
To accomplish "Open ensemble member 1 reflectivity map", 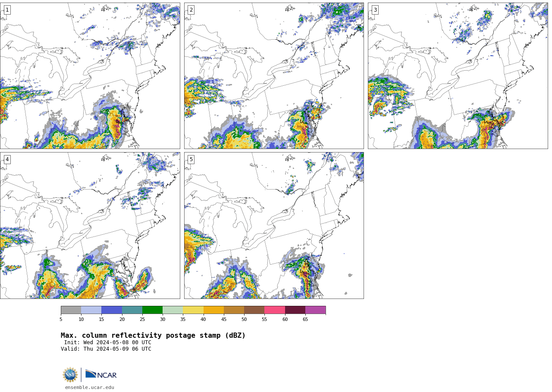I will [x=90, y=76].
